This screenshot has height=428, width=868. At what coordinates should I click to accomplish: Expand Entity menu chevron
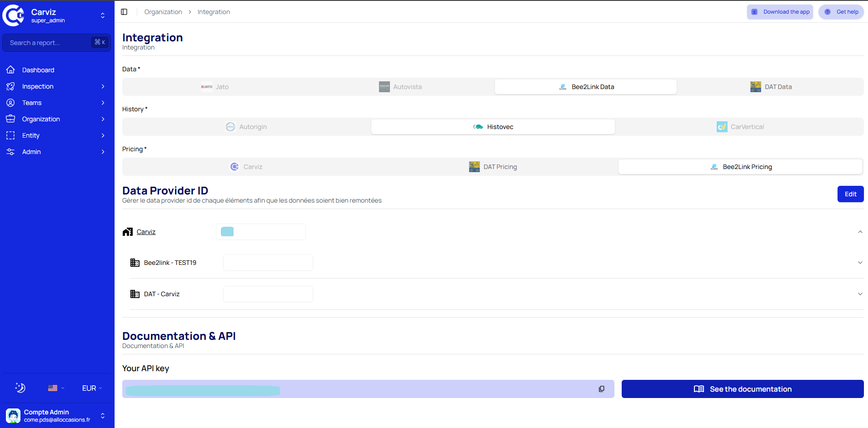[x=103, y=135]
